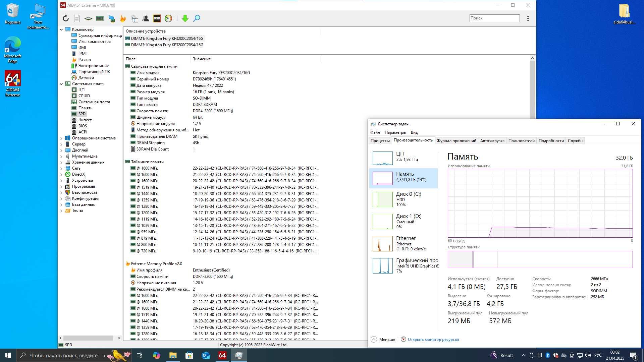Open the monitor diagnostics toolbar icon
Screen dimensions: 644x362
[x=112, y=18]
